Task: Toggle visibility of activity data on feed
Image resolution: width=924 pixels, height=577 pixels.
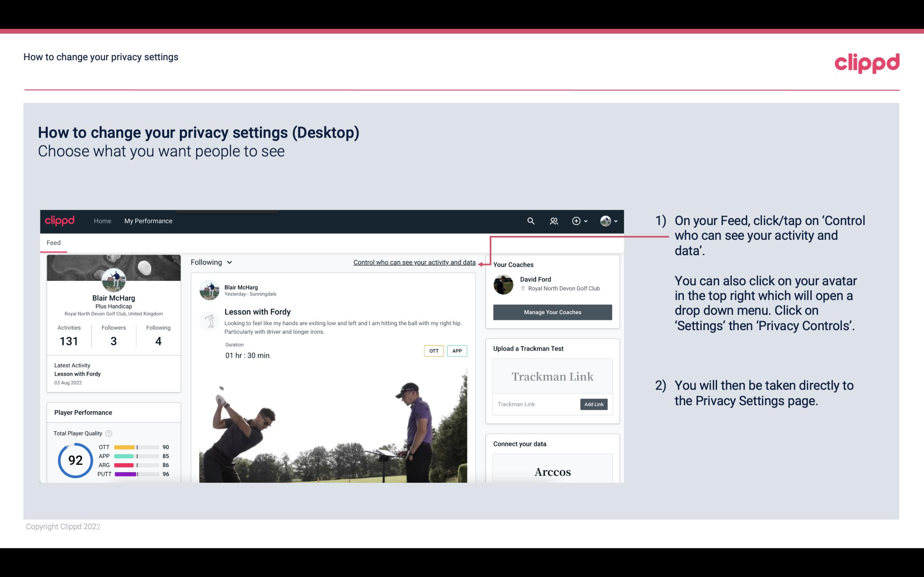Action: coord(414,262)
